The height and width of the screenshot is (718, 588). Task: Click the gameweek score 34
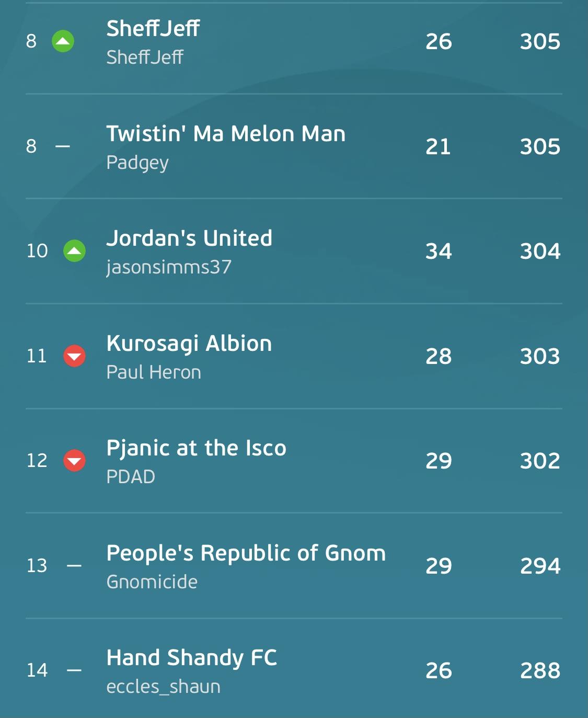point(439,251)
